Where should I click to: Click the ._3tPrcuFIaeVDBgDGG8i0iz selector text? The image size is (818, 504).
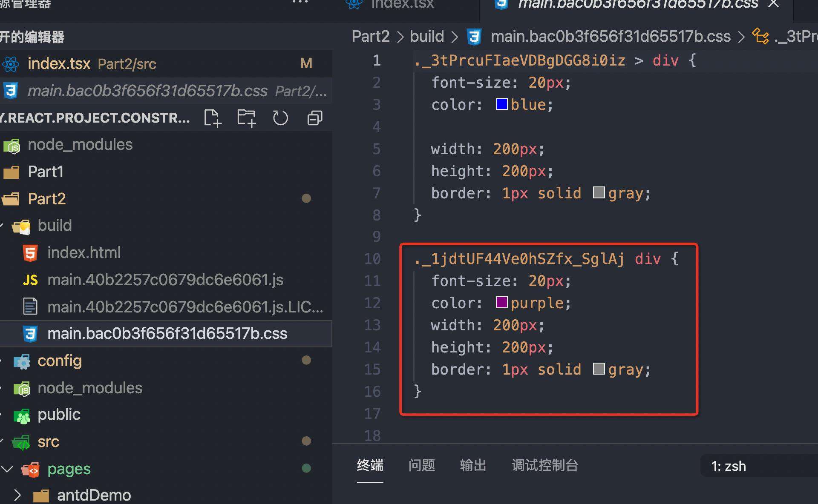[x=519, y=60]
